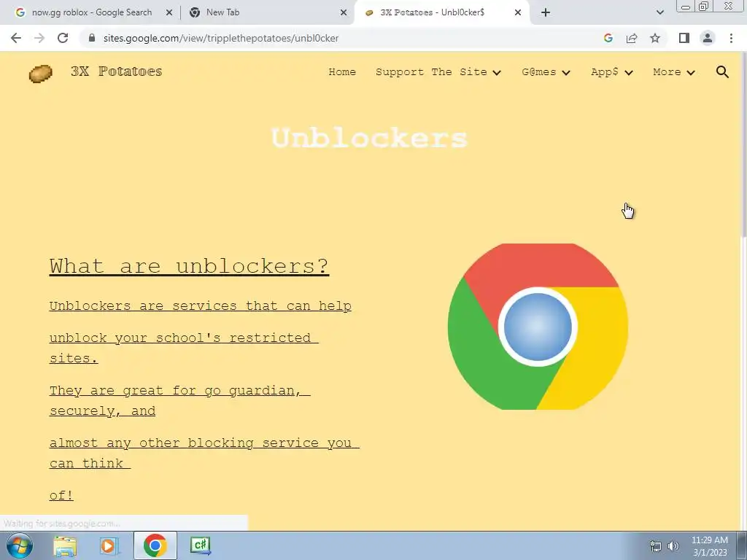The image size is (747, 560).
Task: Click the 3X Potatoes site title
Action: click(116, 71)
